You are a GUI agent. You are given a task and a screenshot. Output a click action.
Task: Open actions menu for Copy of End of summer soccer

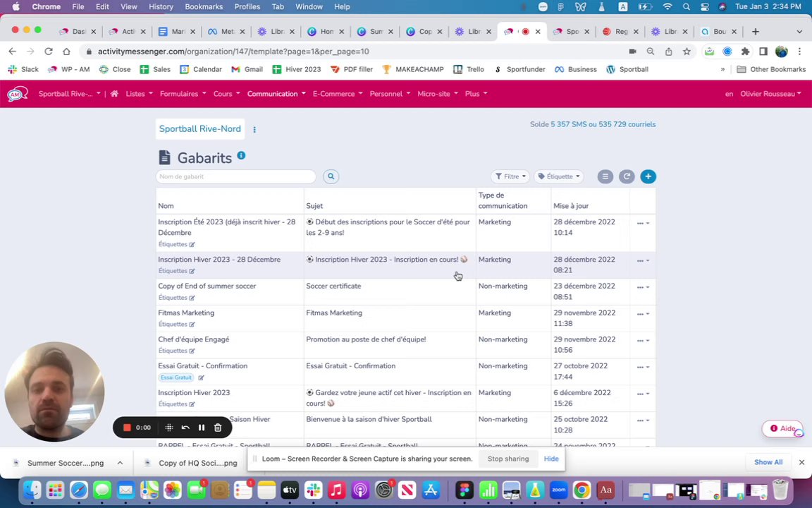coord(643,287)
